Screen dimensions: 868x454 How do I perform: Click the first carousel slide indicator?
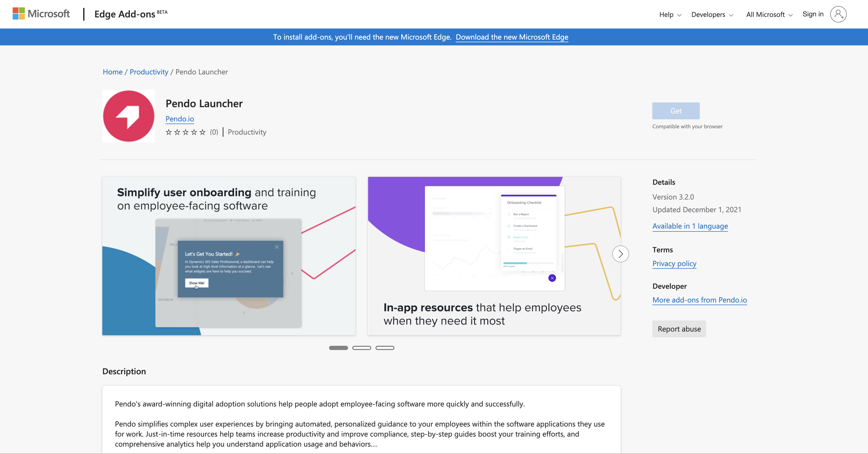(x=339, y=348)
